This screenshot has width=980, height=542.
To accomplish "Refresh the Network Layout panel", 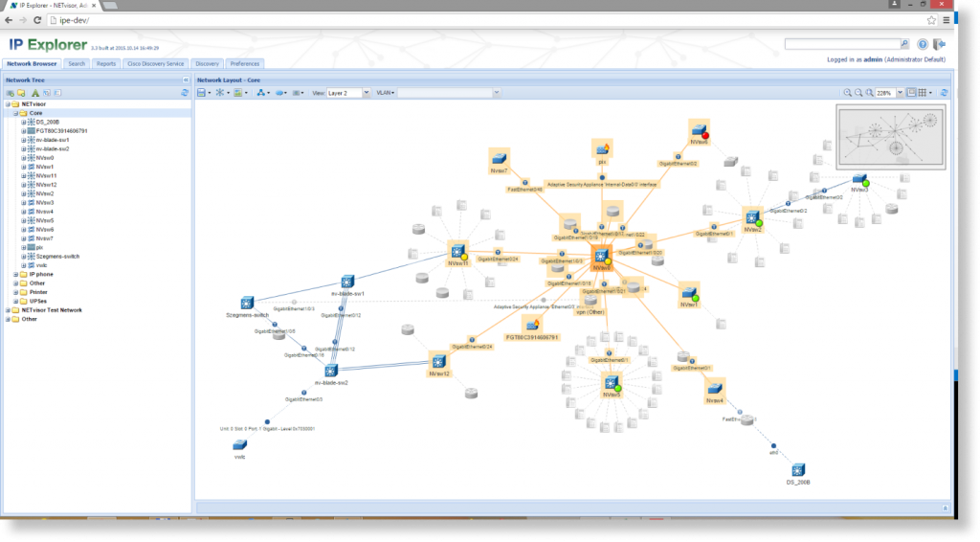I will (x=945, y=93).
